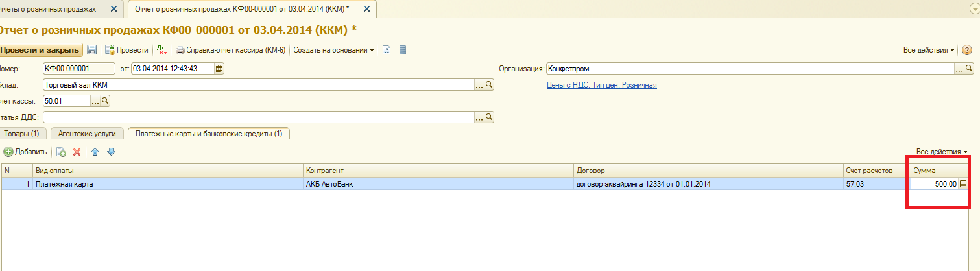This screenshot has height=271, width=980.
Task: Click the 'Счет кассы' field 50.01
Action: [66, 100]
